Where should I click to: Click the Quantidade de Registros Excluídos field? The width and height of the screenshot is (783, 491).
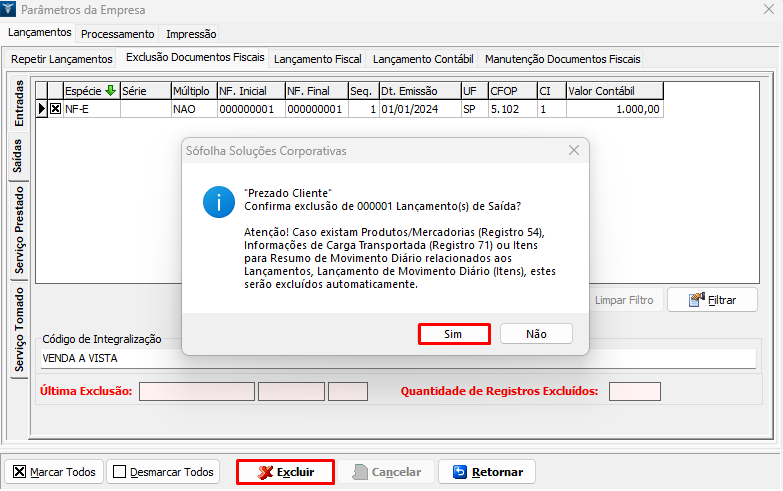pos(634,391)
